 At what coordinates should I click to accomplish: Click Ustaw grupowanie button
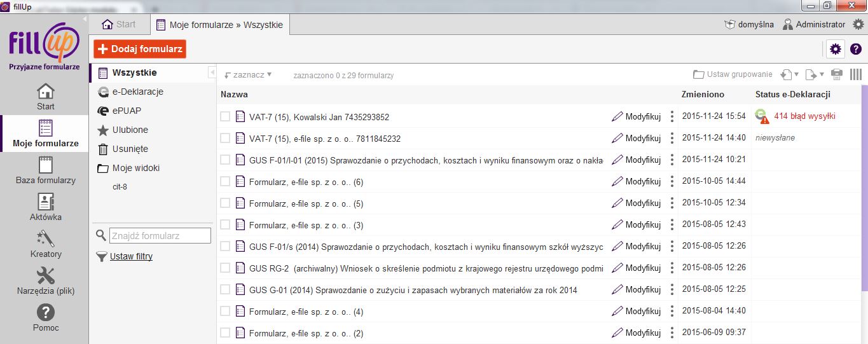click(733, 74)
